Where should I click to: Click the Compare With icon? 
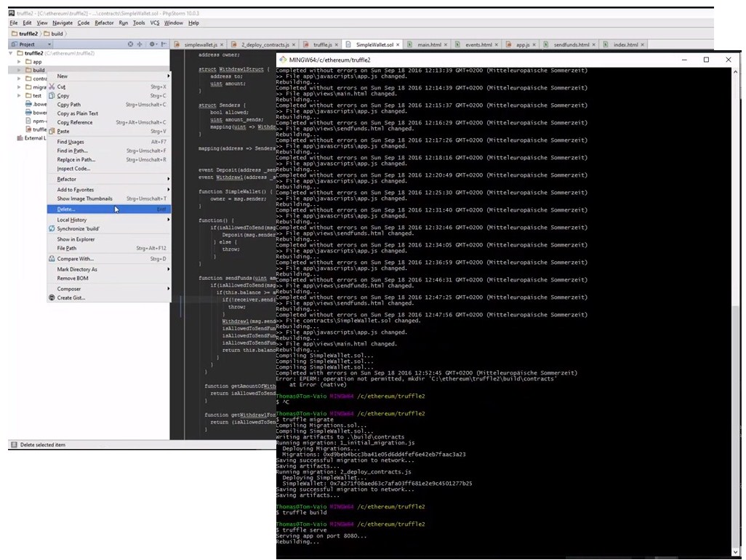pos(52,258)
